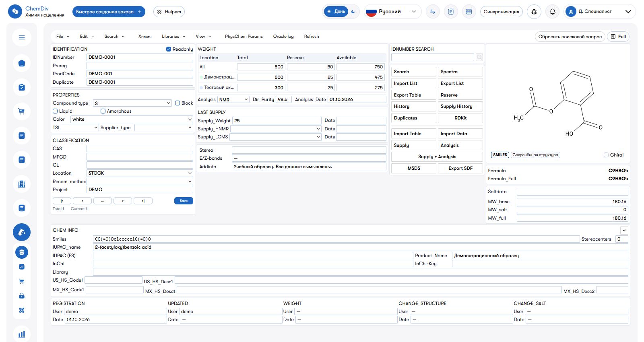Click the IDNumber Search input field

coord(433,58)
